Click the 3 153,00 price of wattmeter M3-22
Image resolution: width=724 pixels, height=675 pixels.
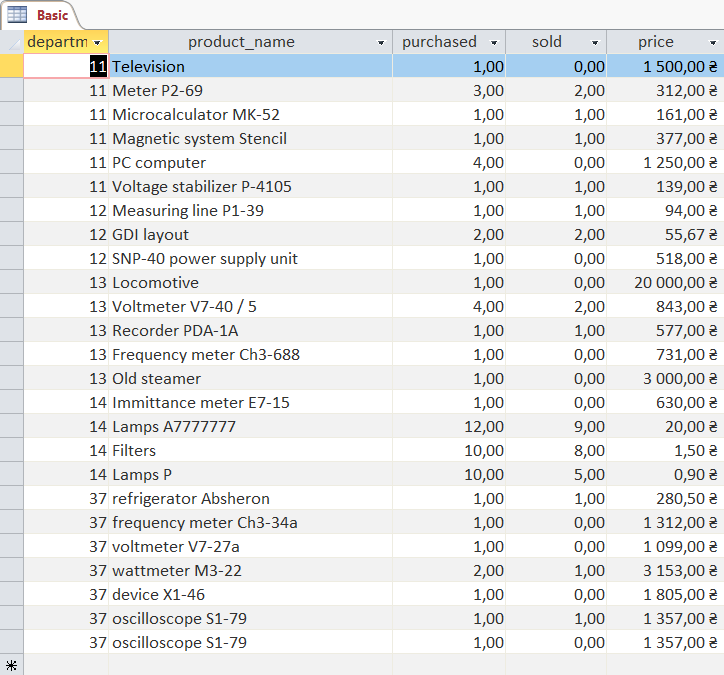tap(665, 570)
